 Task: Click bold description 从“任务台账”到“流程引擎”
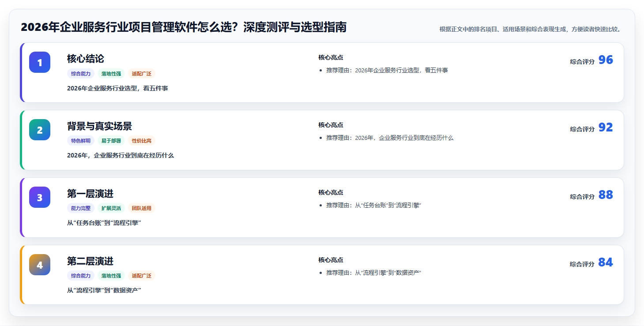(x=104, y=223)
